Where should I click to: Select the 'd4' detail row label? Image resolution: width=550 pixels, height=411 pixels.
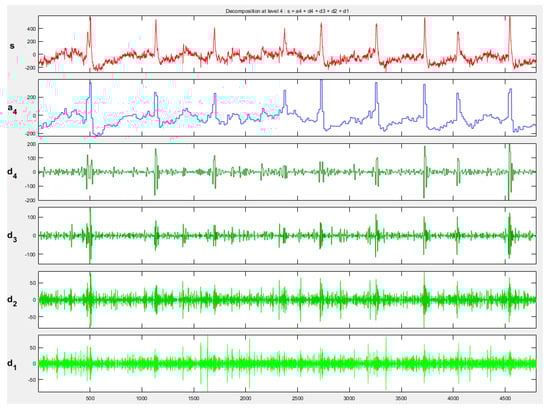12,173
